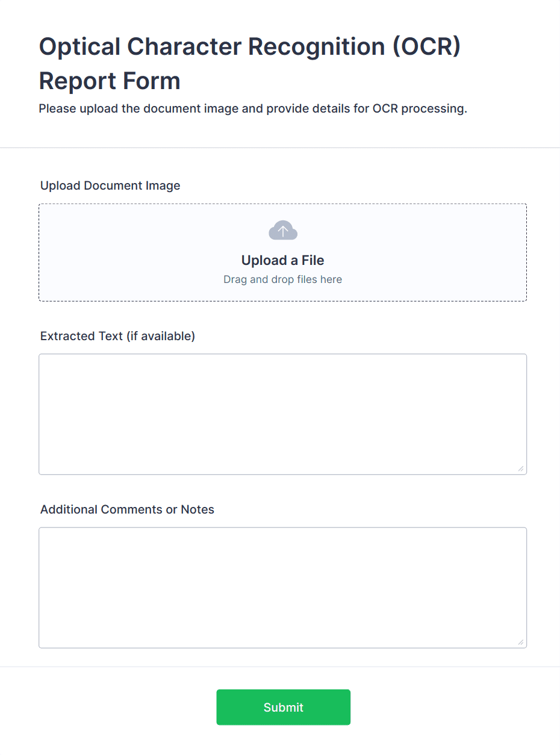Click the divider line above Submit
560x755 pixels.
(x=280, y=666)
